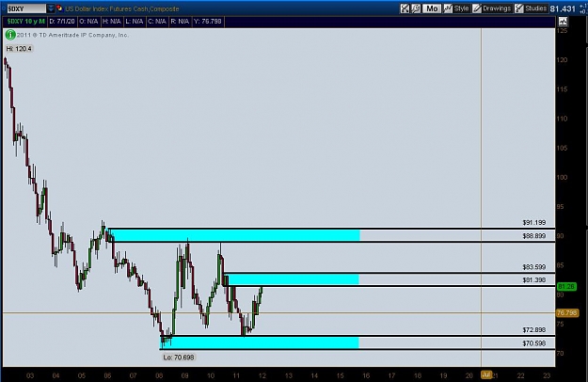Viewport: 588px width, 382px height.
Task: Click the 08 year label on time axis
Action: pos(159,375)
